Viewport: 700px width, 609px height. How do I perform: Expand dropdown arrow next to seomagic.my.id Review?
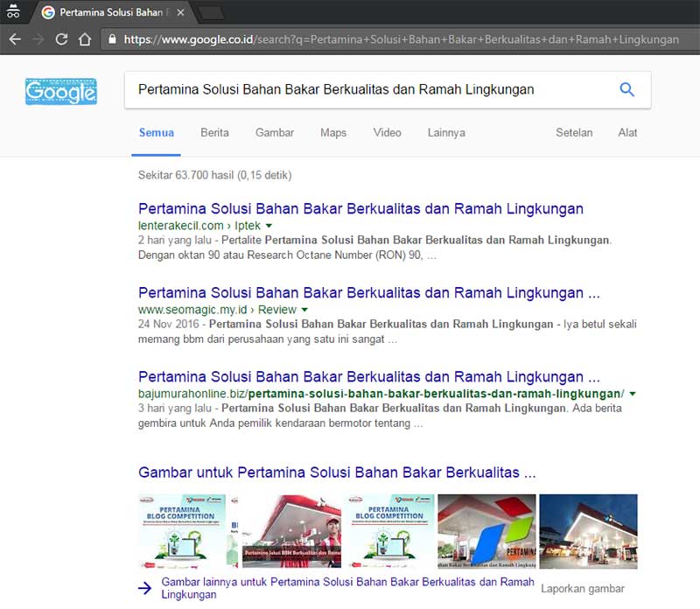point(304,310)
